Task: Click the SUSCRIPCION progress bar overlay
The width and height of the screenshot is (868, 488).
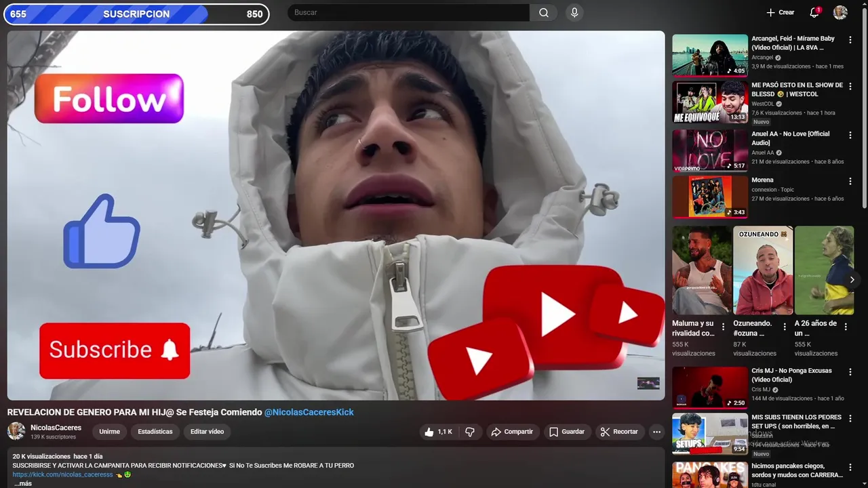Action: pos(136,14)
